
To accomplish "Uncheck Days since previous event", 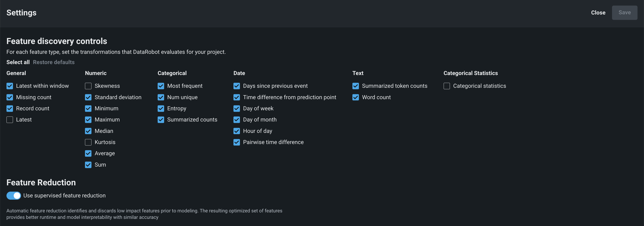I will [x=237, y=86].
